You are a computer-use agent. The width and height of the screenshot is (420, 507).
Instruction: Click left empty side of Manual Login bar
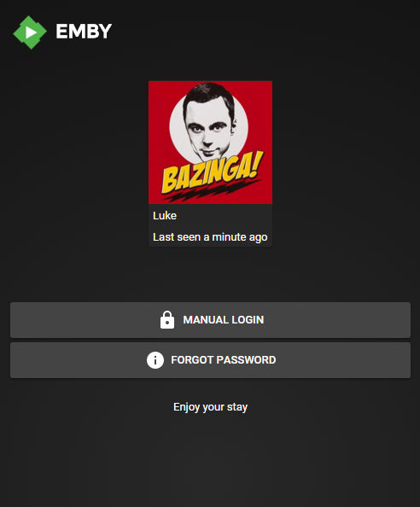tap(81, 320)
